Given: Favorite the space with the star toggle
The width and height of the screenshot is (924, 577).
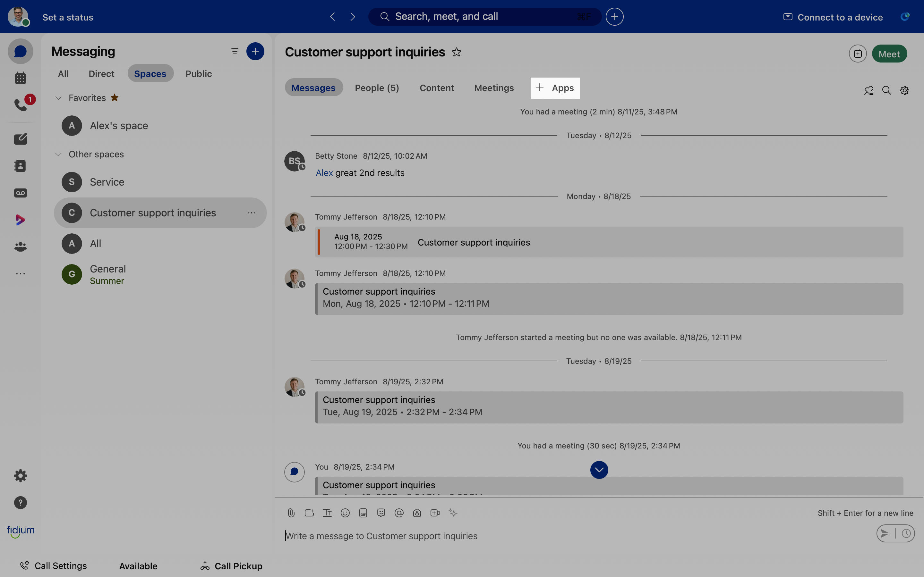Looking at the screenshot, I should pos(457,52).
